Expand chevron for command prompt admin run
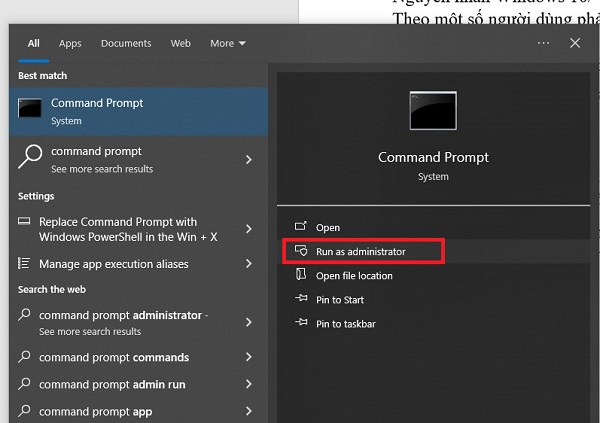 click(249, 384)
